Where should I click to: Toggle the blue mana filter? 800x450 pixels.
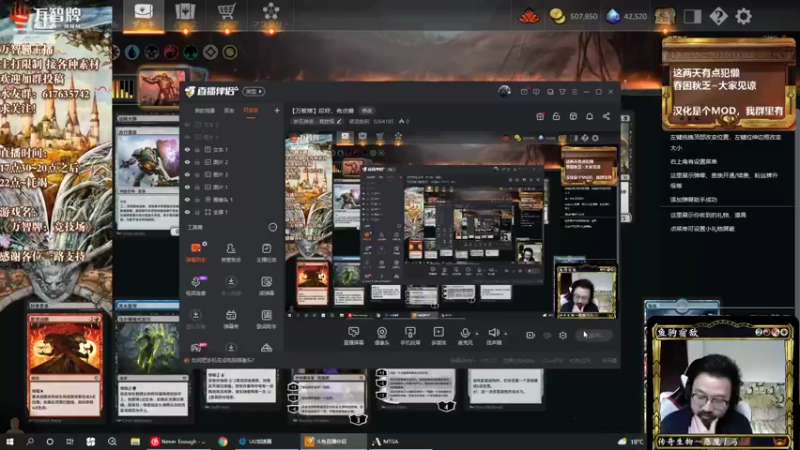132,52
